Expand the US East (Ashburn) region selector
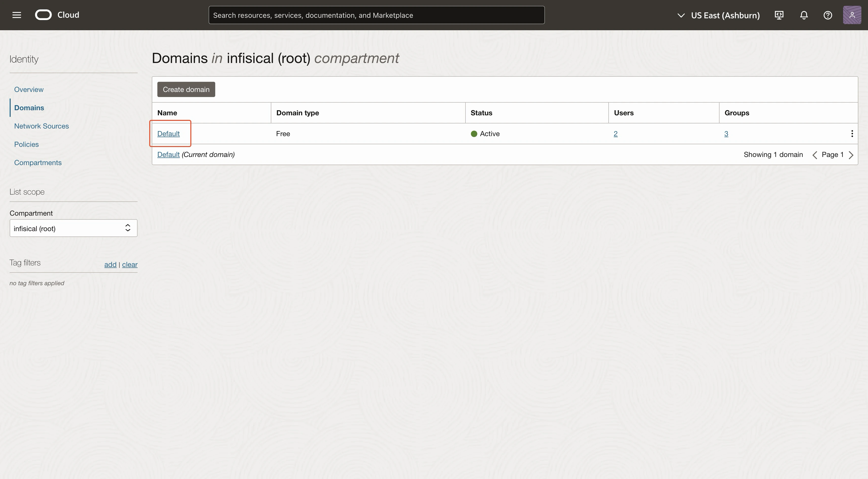Image resolution: width=868 pixels, height=479 pixels. point(719,15)
